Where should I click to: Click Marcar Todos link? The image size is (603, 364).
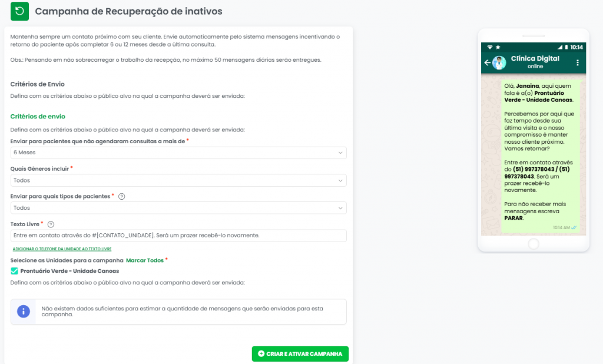pos(145,260)
